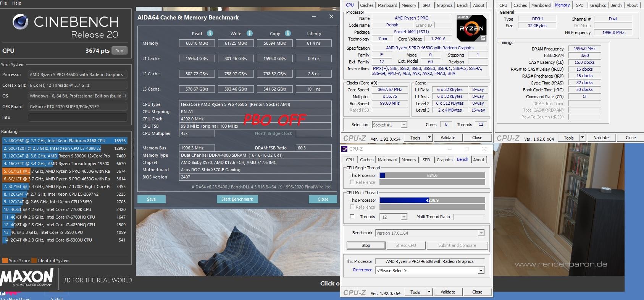Click Save button in AIDA64 benchmark

[x=151, y=199]
